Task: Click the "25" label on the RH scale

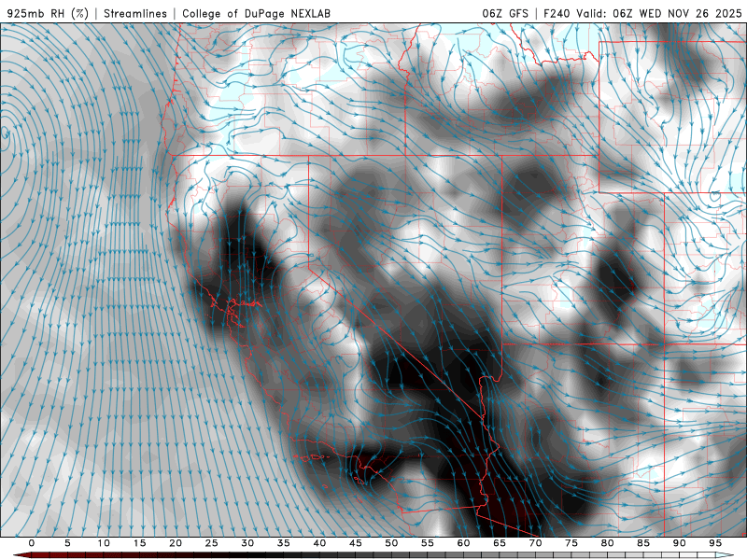Action: [x=212, y=543]
